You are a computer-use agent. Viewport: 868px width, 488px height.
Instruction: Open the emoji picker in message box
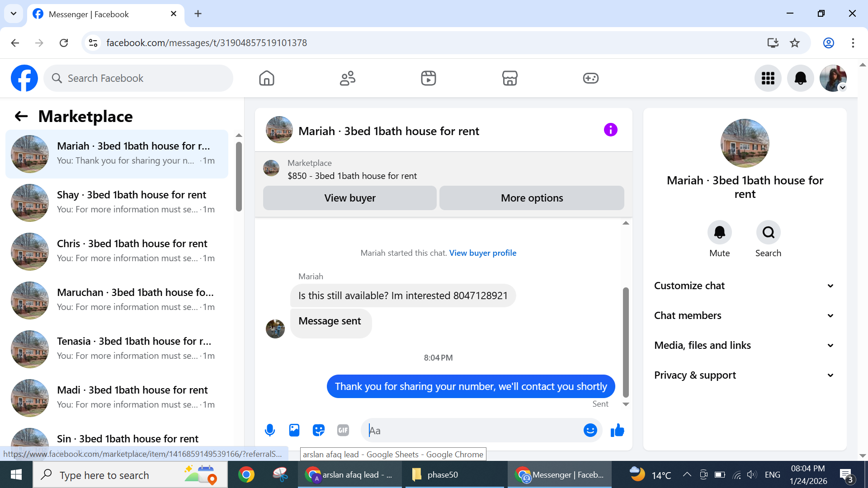pos(590,430)
